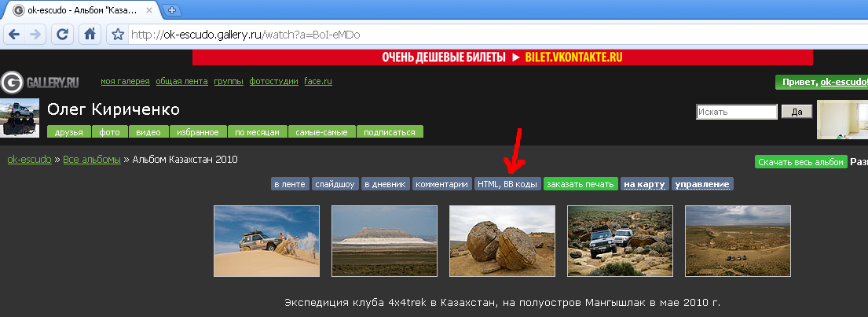Click the Gallery.ru logo
This screenshot has height=317, width=868.
click(41, 83)
